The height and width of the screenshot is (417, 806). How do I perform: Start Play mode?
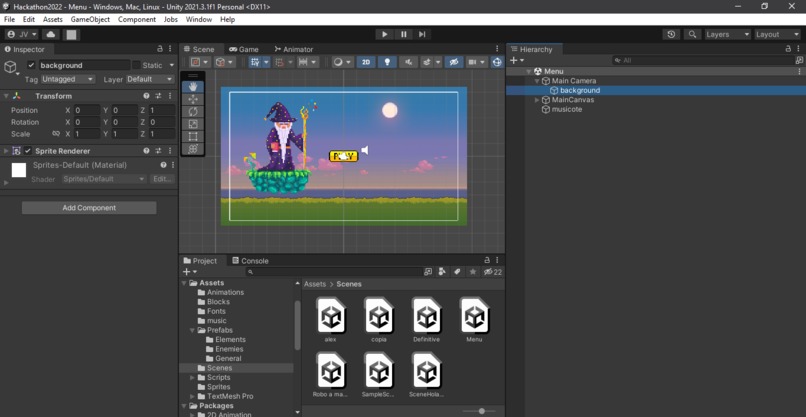pos(384,34)
